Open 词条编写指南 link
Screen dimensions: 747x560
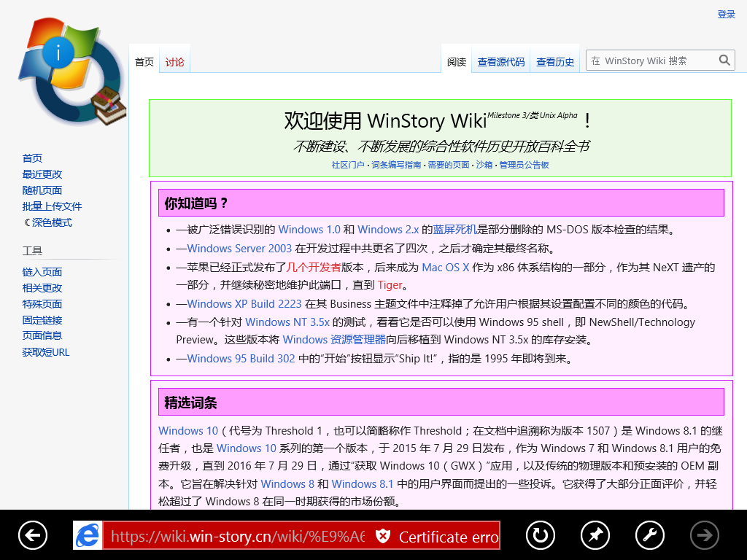(396, 165)
